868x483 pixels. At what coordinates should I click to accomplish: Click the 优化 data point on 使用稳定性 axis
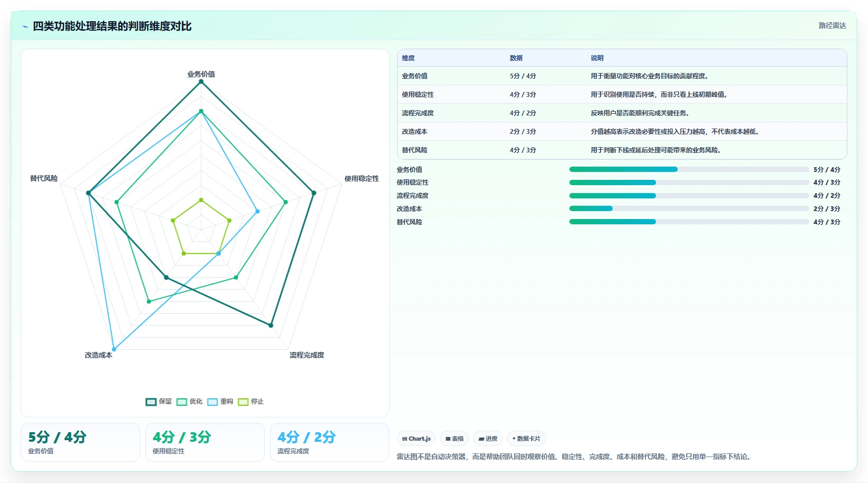286,202
